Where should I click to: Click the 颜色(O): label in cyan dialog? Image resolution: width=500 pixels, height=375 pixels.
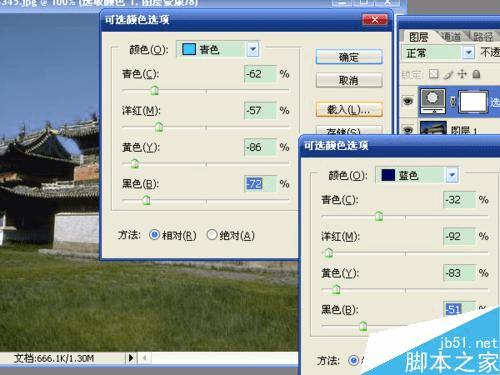[148, 50]
